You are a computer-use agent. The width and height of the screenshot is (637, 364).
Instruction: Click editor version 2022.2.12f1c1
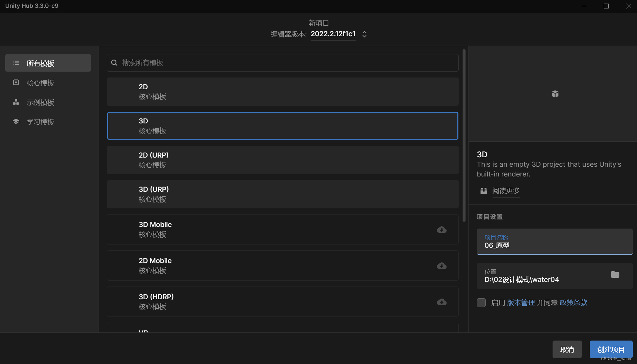point(333,34)
